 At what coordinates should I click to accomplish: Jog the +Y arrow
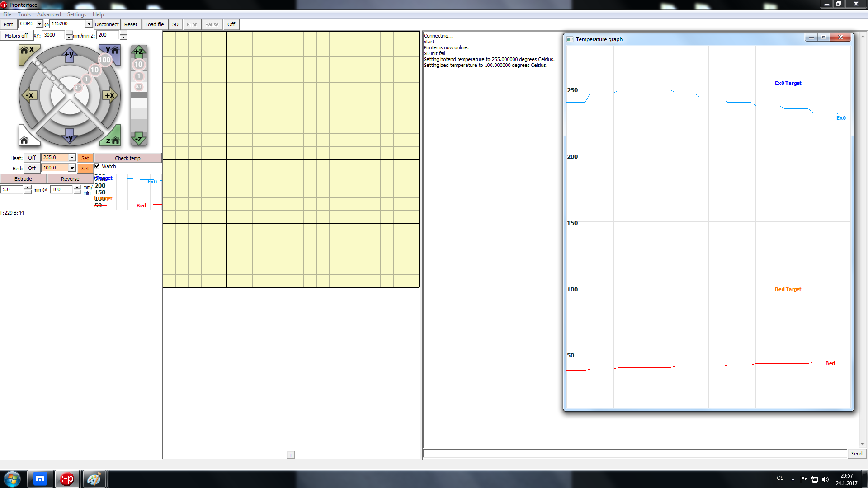[69, 55]
